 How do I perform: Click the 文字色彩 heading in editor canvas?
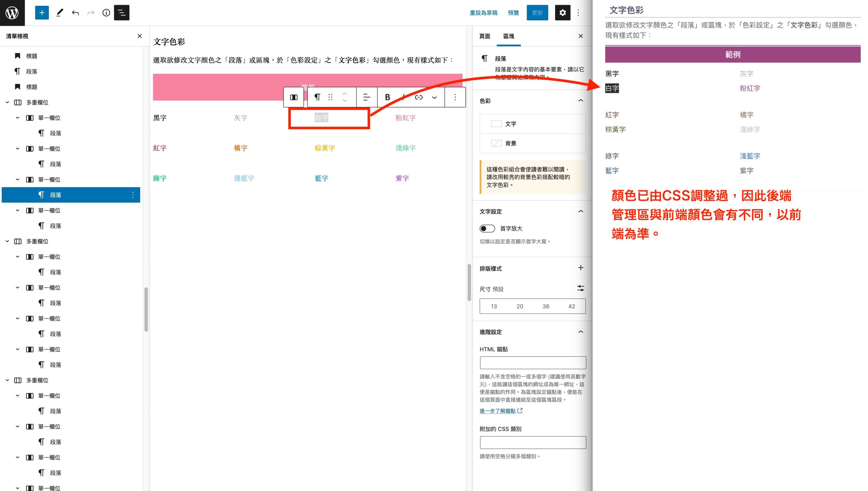point(169,42)
